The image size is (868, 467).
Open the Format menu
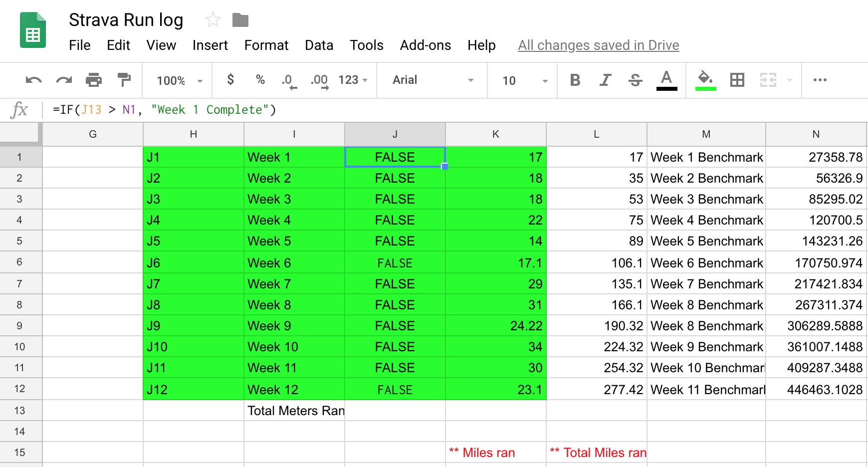[266, 45]
